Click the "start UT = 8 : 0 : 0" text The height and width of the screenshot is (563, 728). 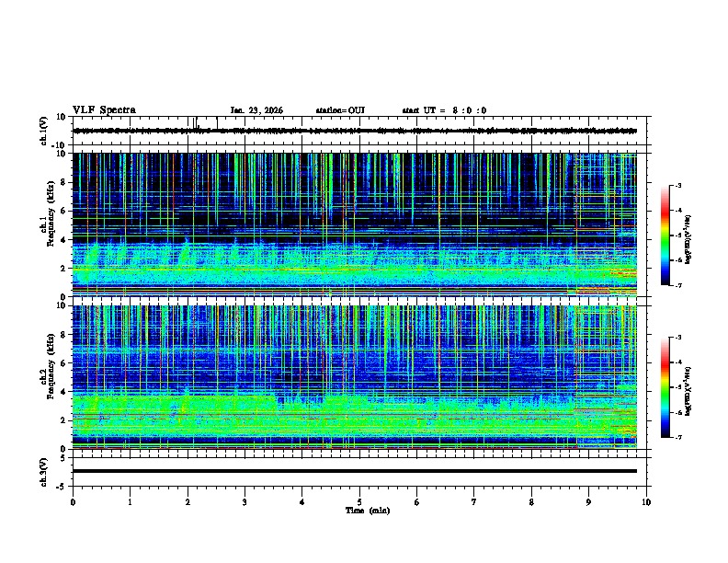pyautogui.click(x=444, y=110)
